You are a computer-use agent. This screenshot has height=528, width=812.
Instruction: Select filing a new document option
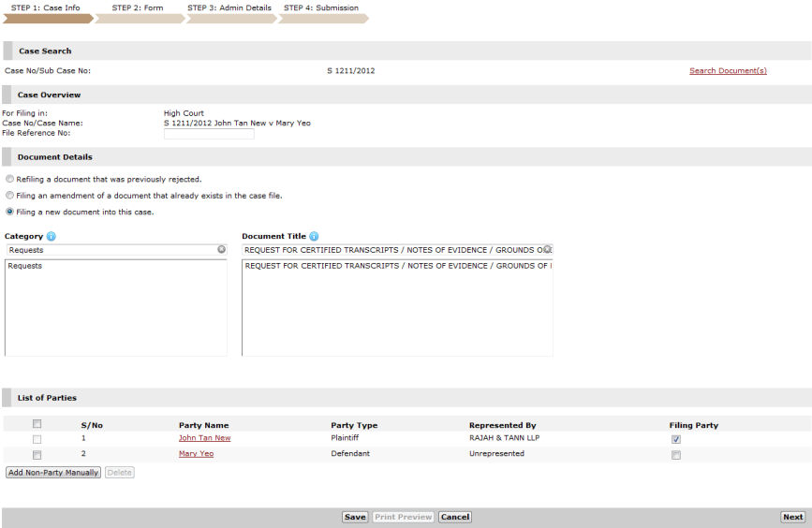(x=10, y=213)
